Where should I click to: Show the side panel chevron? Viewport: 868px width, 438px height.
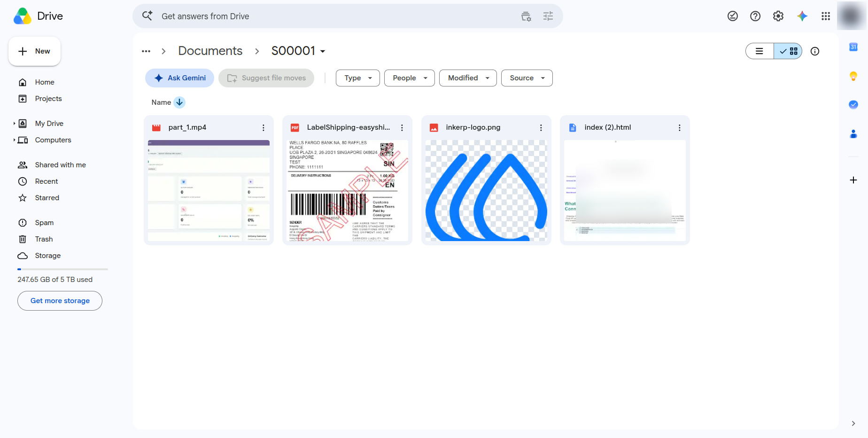[x=853, y=423]
